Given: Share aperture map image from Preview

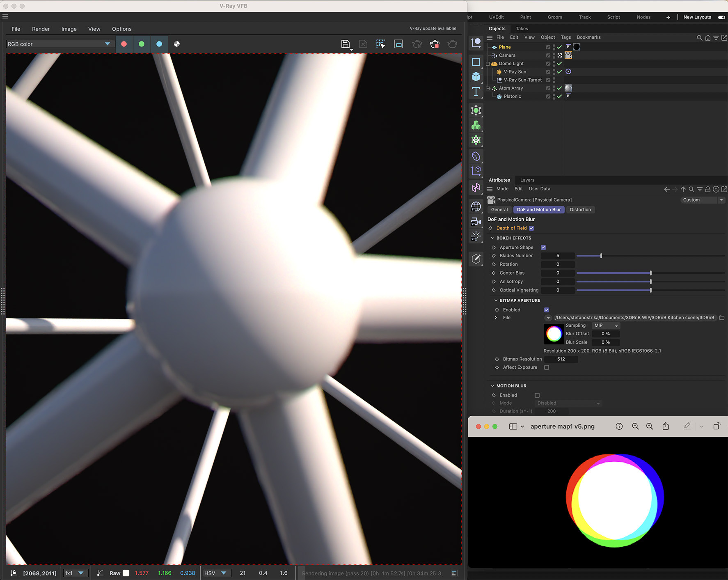Looking at the screenshot, I should coord(666,426).
